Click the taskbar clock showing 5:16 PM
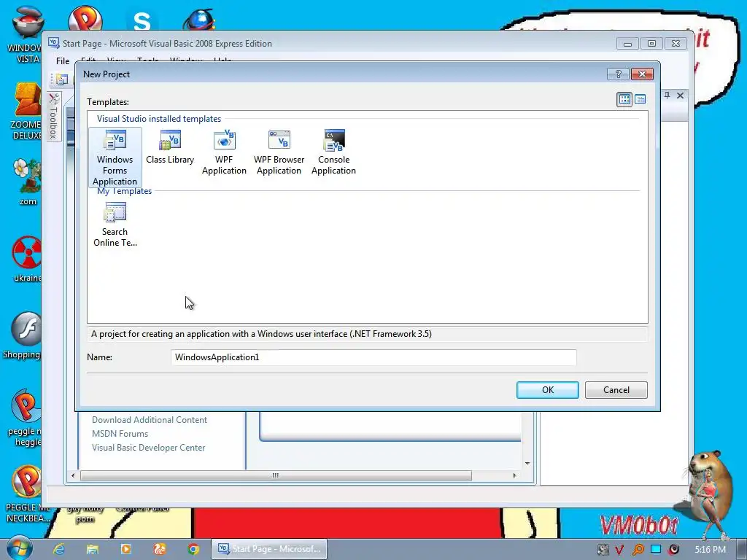This screenshot has height=560, width=747. [x=710, y=550]
